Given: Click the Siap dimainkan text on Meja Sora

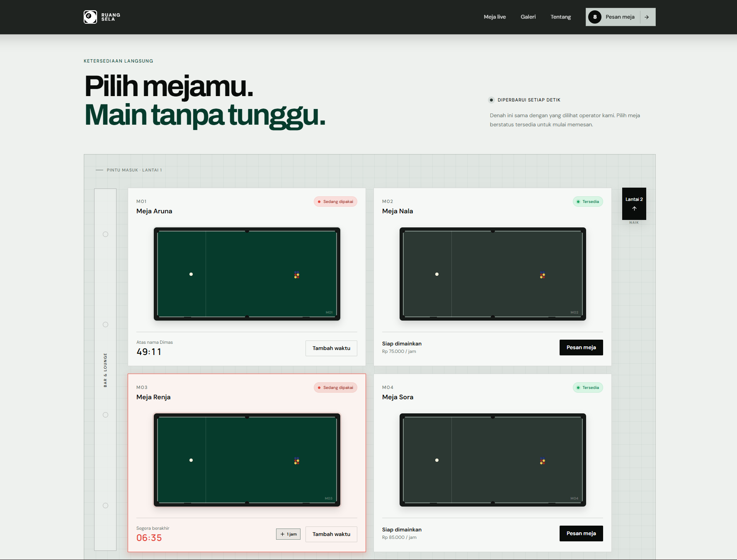Looking at the screenshot, I should pos(402,530).
